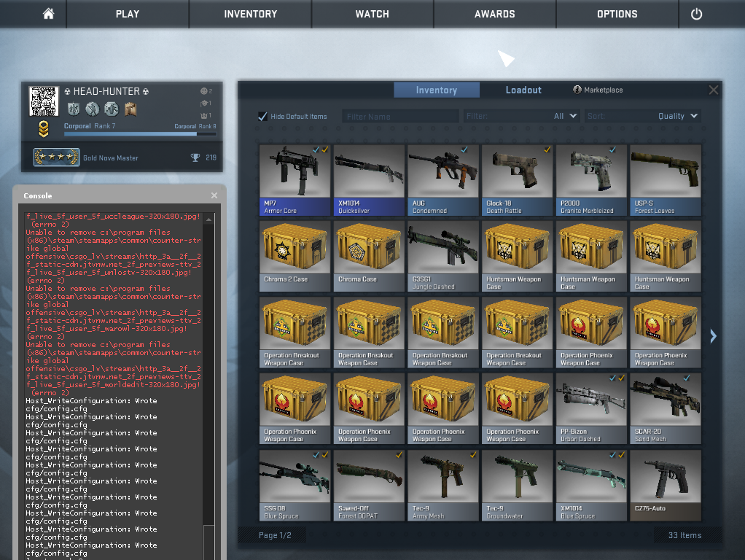
Task: Click the trophy wins icon
Action: pos(195,157)
